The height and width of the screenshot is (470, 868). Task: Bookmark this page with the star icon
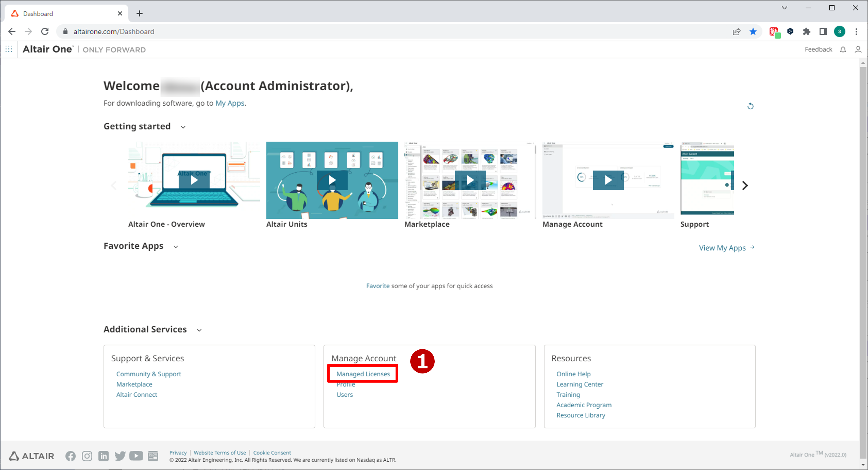click(x=753, y=31)
